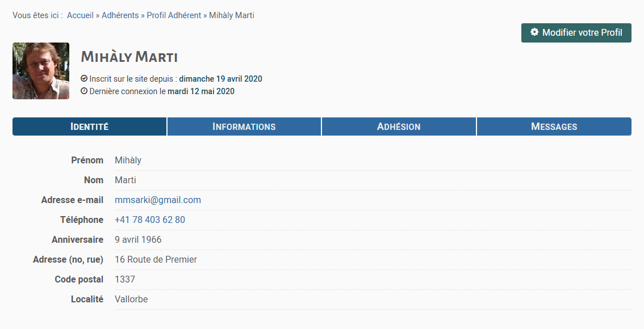Viewport: 644px width, 329px height.
Task: Click the last login date mardi 12 mai 2020
Action: pos(201,91)
